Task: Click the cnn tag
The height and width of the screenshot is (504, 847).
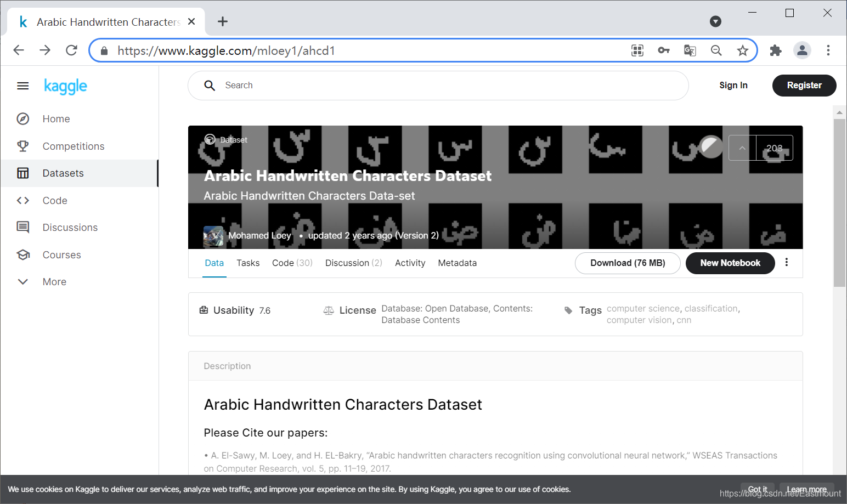Action: (x=684, y=320)
